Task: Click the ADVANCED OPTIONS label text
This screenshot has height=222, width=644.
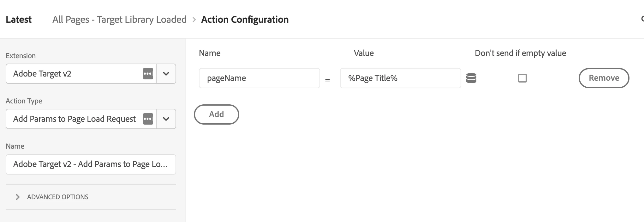Action: pyautogui.click(x=57, y=197)
